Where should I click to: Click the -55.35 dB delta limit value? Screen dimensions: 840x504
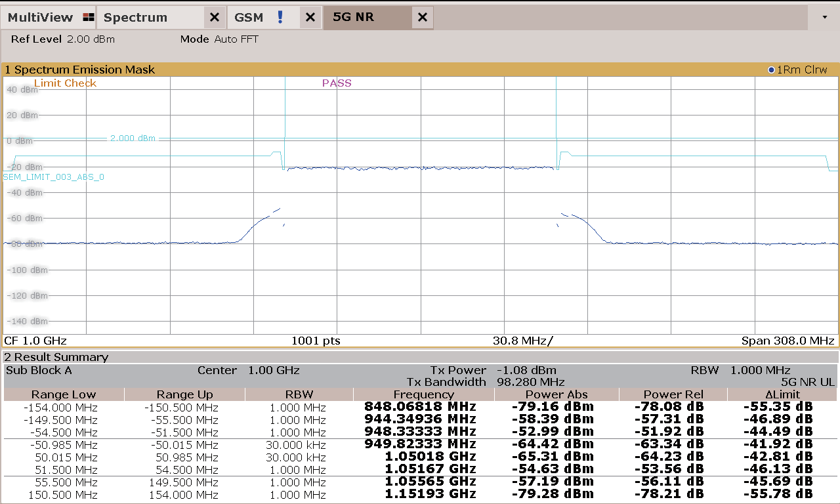(777, 406)
